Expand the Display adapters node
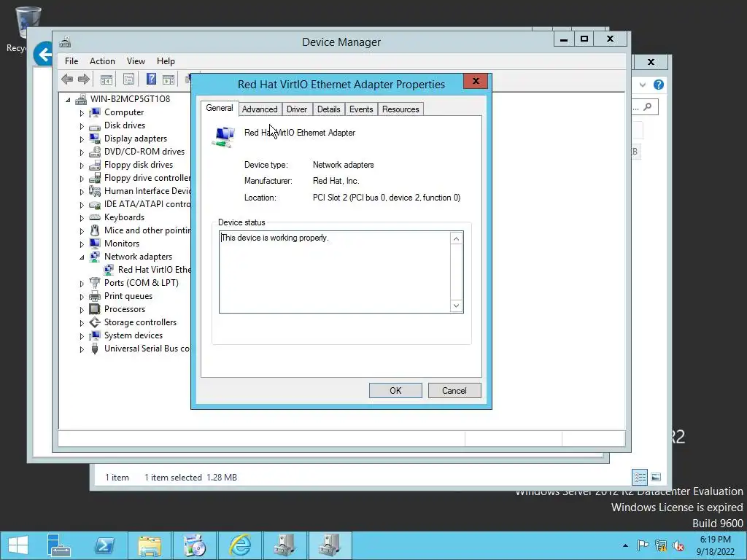This screenshot has width=747, height=560. [82, 139]
